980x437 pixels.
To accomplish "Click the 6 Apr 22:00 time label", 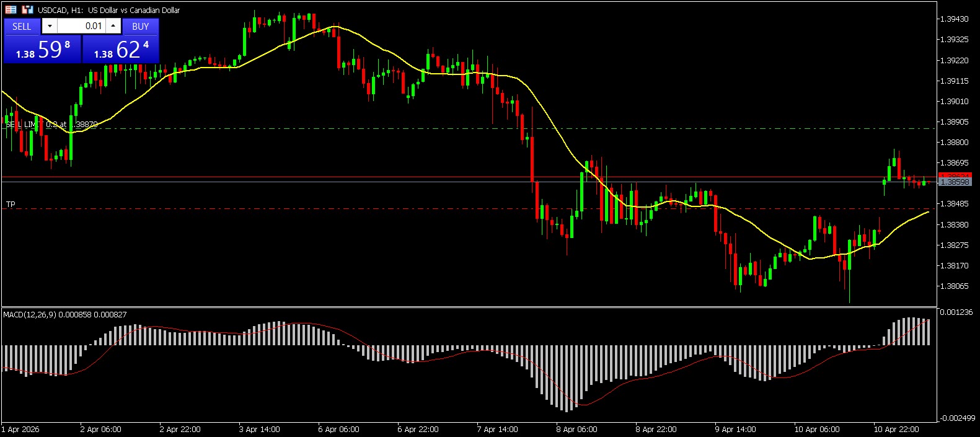I will [418, 430].
